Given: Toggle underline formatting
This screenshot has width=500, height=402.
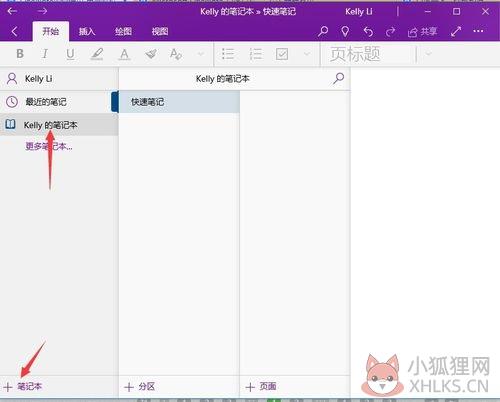Looking at the screenshot, I should 70,54.
